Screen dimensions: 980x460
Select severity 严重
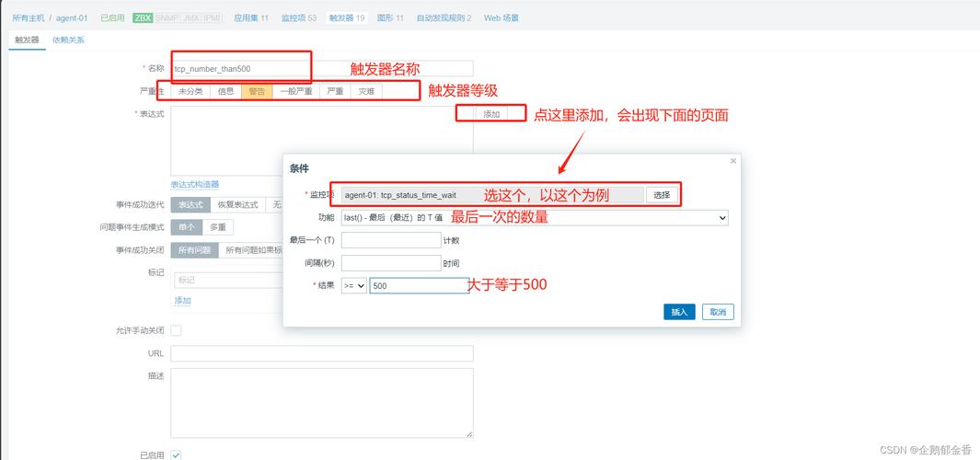(x=336, y=91)
